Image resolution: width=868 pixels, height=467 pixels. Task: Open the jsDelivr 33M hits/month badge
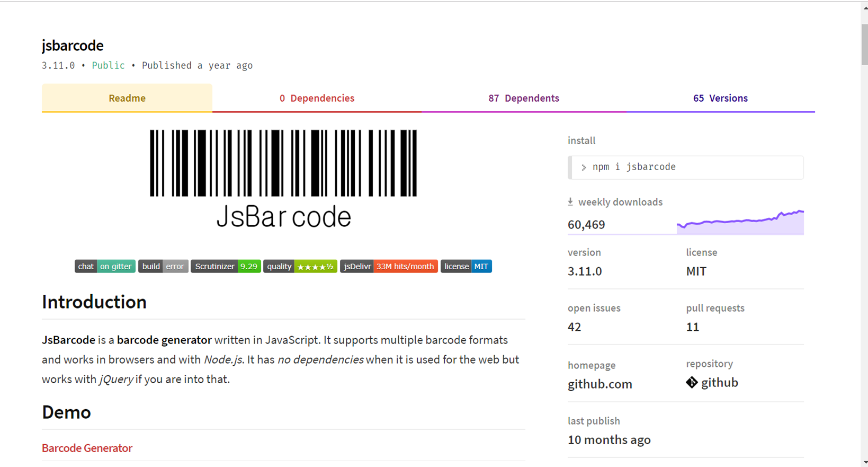389,266
